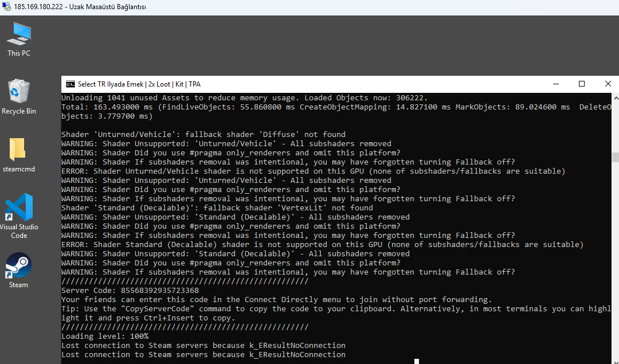Click the console title 'Select TR Ilyada Emek'
This screenshot has height=364, width=619.
(139, 84)
